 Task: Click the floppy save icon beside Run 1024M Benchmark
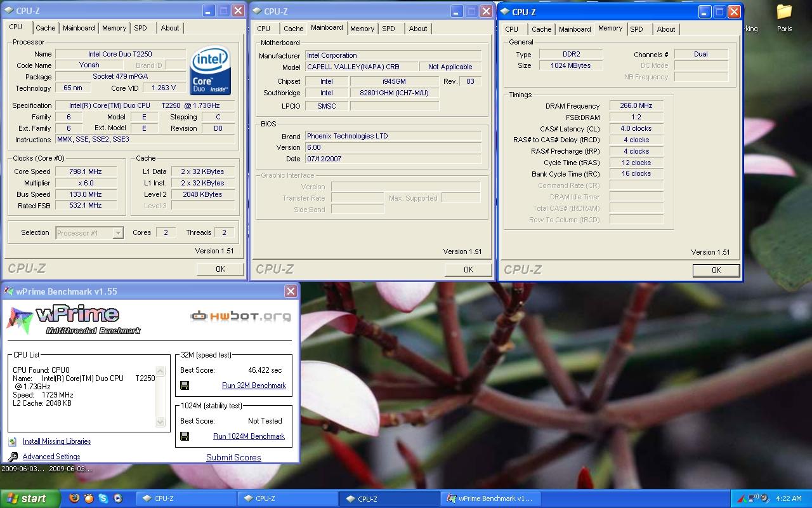click(185, 436)
